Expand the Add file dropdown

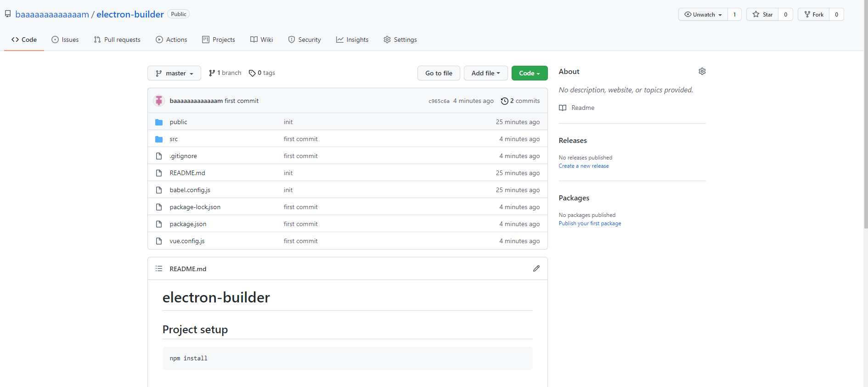pos(485,73)
